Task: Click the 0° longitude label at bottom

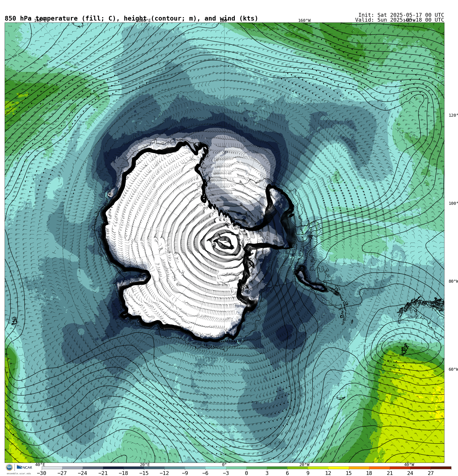Action: pos(224,465)
